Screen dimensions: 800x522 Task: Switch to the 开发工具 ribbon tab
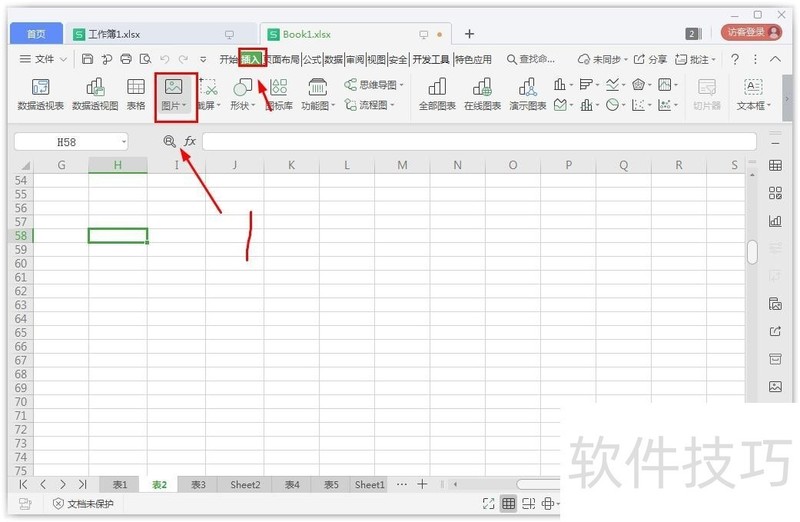tap(431, 60)
